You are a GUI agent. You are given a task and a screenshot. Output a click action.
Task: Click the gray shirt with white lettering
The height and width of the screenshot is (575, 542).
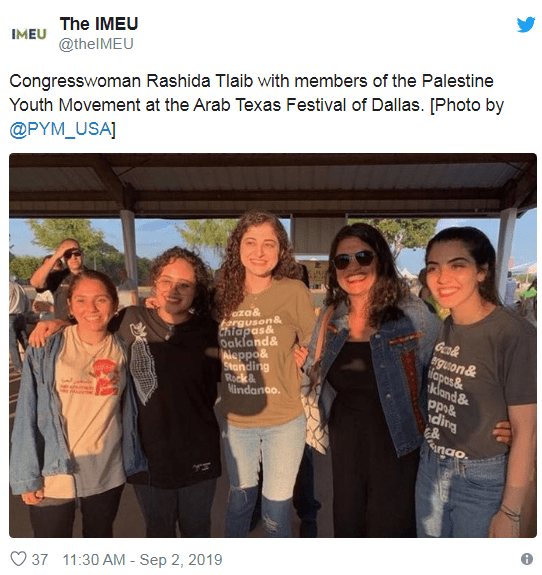pos(480,383)
